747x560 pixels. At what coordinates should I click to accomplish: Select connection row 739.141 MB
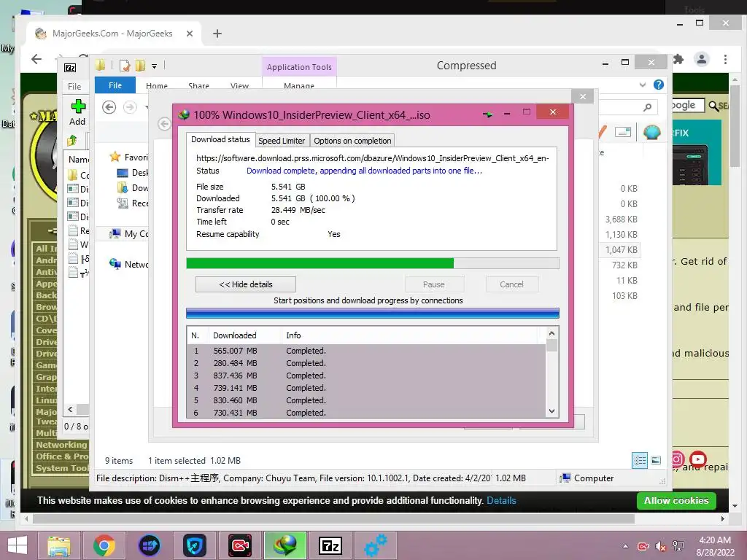(366, 388)
